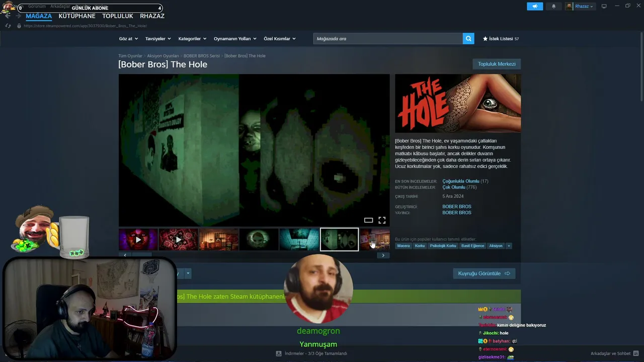The image size is (644, 362).
Task: Select the Korku tag
Action: [420, 246]
